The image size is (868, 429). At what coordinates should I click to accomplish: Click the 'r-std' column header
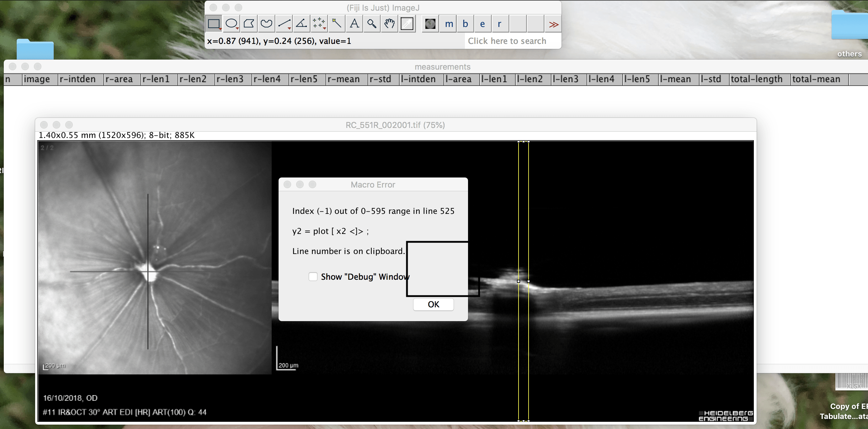tap(383, 79)
